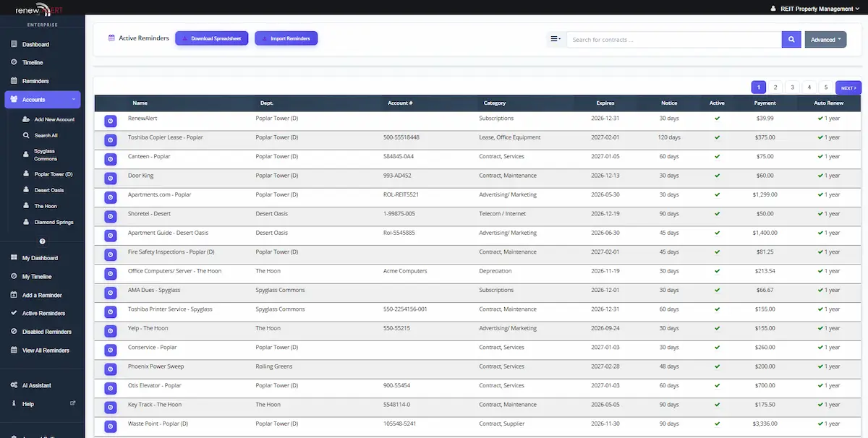The image size is (868, 438).
Task: Click the Door King row action icon
Action: pos(110,179)
